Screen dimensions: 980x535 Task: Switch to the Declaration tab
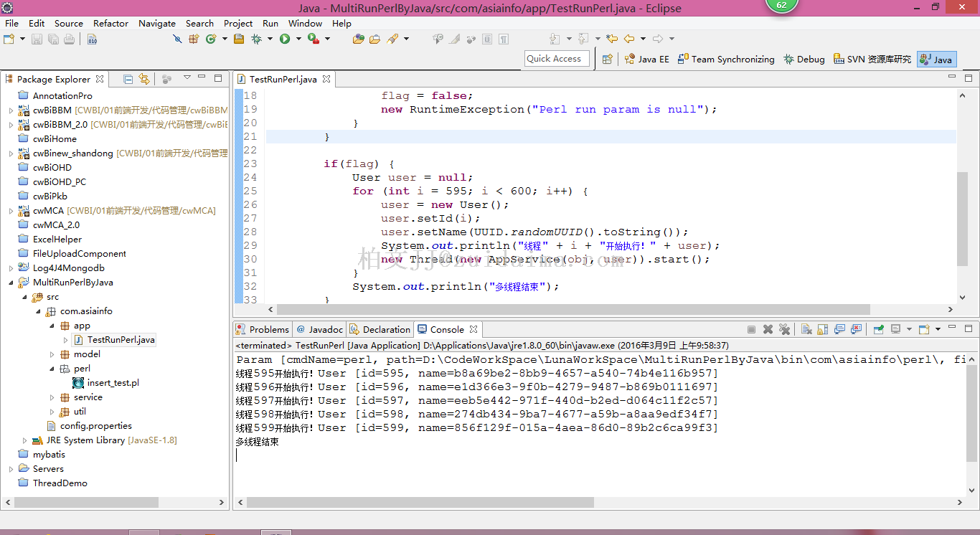380,329
